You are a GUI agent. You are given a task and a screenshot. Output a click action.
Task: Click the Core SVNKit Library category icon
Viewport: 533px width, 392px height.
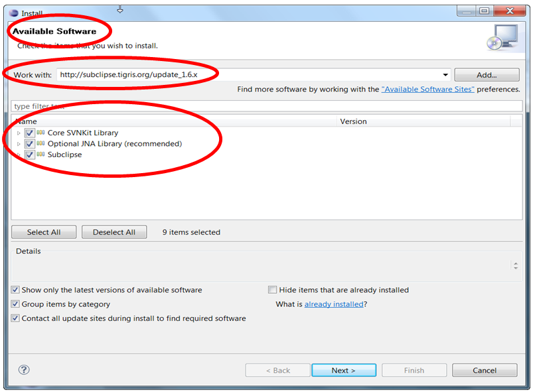(40, 133)
